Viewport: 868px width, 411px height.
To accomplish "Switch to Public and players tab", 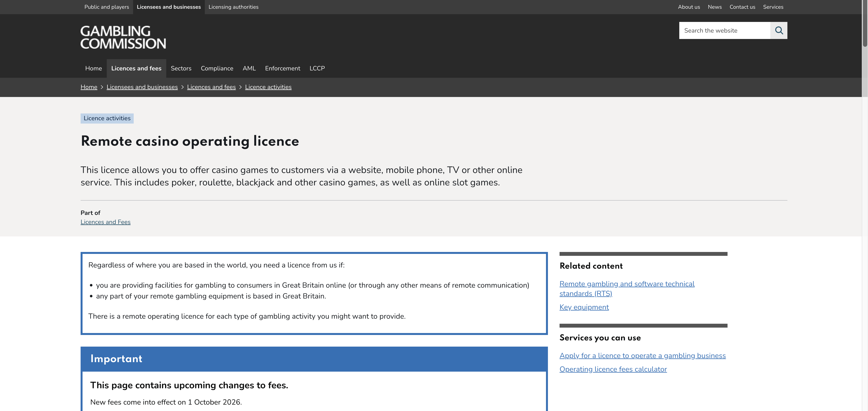I will [107, 7].
